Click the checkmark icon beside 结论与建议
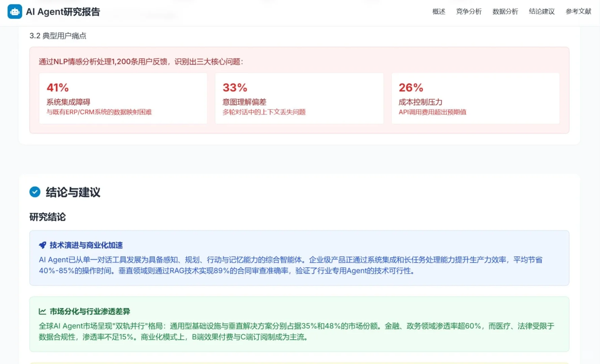 (34, 192)
